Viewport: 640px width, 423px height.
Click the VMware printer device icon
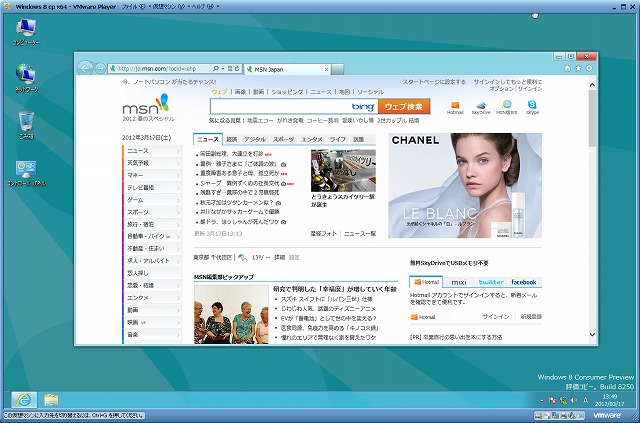[564, 416]
